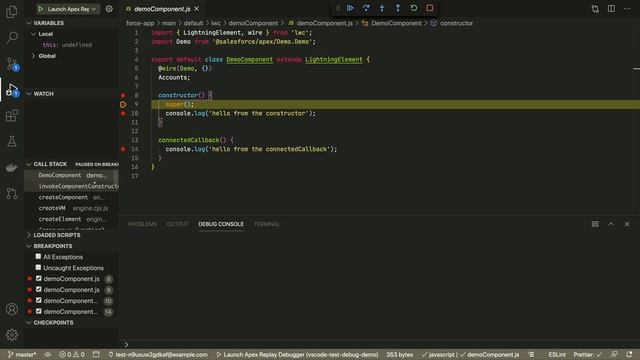
Task: Remove the breakpoint dot at line 10
Action: 123,113
